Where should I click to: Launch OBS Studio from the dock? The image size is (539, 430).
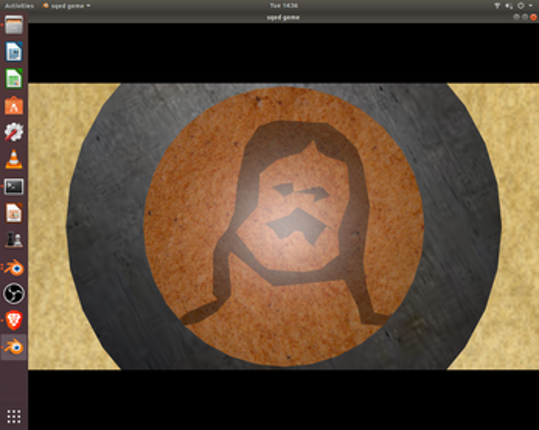[x=14, y=294]
